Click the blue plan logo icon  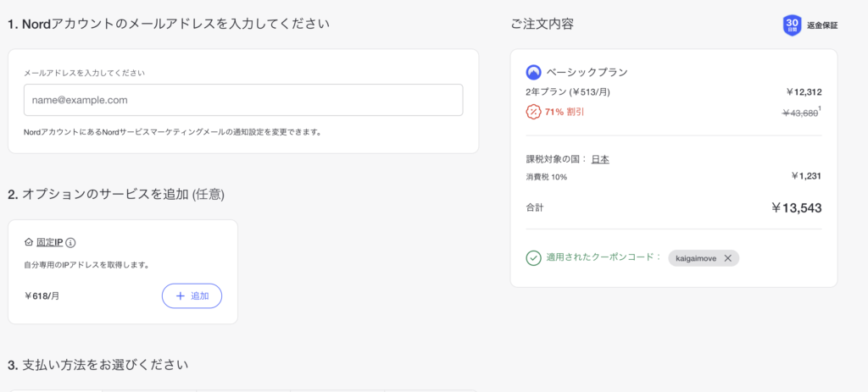[533, 72]
